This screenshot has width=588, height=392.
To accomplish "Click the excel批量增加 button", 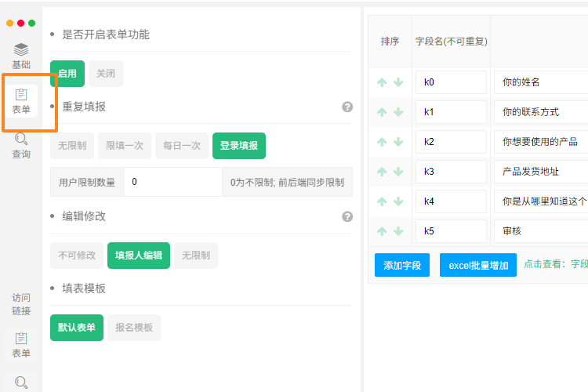I will coord(478,265).
